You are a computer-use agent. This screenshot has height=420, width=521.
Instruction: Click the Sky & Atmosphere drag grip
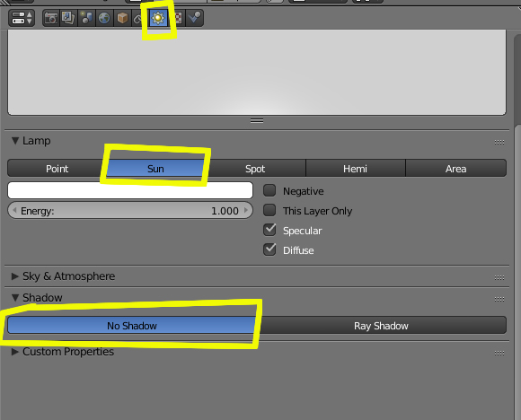[499, 277]
